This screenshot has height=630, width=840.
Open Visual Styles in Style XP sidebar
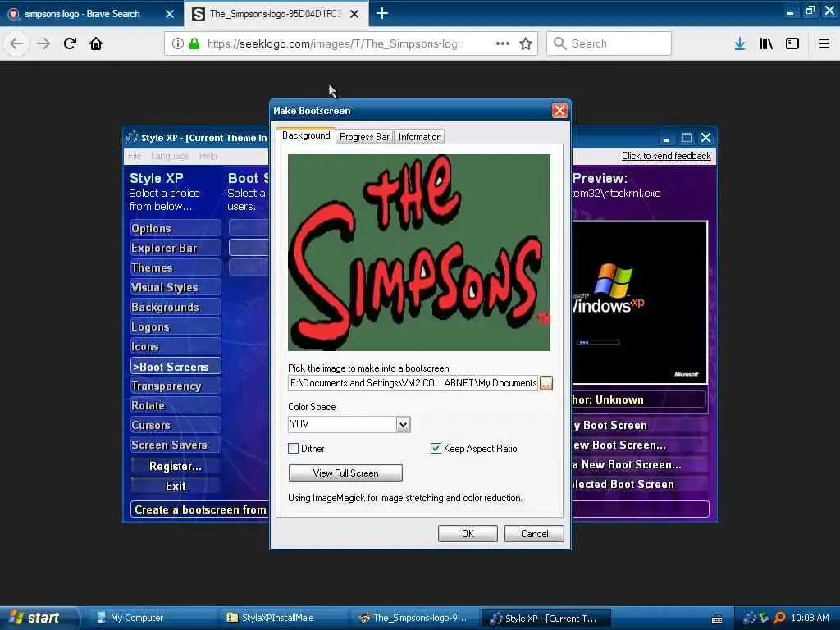(176, 288)
